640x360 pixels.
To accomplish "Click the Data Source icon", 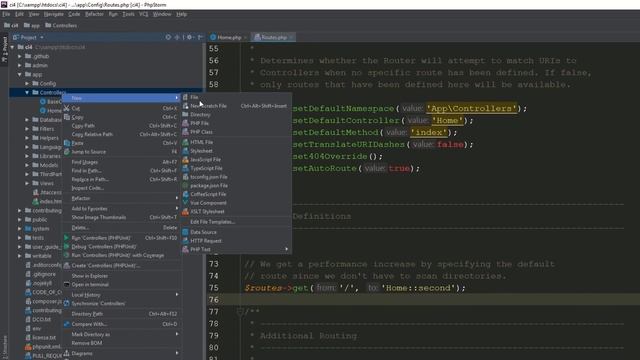I will point(185,232).
